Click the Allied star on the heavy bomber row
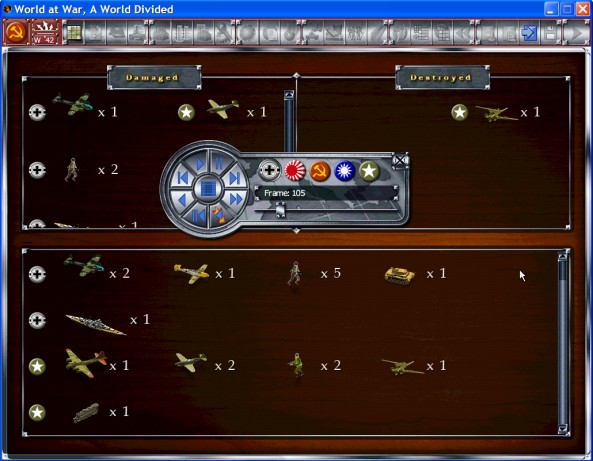Image resolution: width=593 pixels, height=461 pixels. pos(37,366)
